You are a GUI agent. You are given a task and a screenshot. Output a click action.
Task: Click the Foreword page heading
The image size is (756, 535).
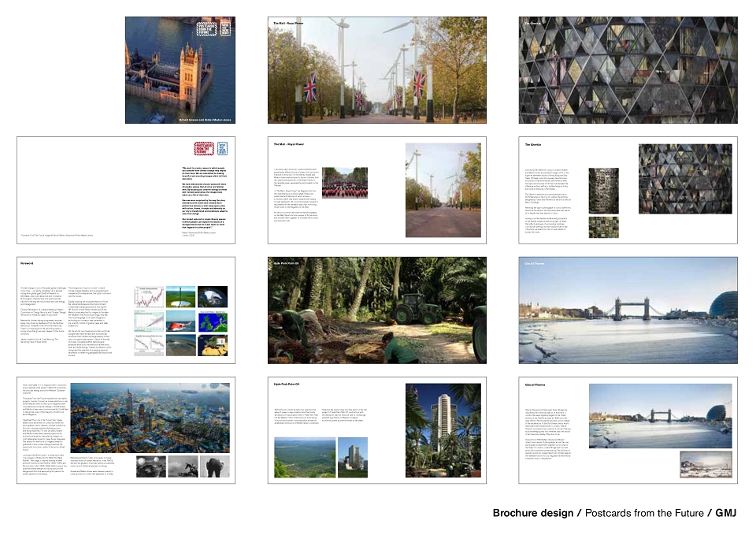tap(27, 263)
